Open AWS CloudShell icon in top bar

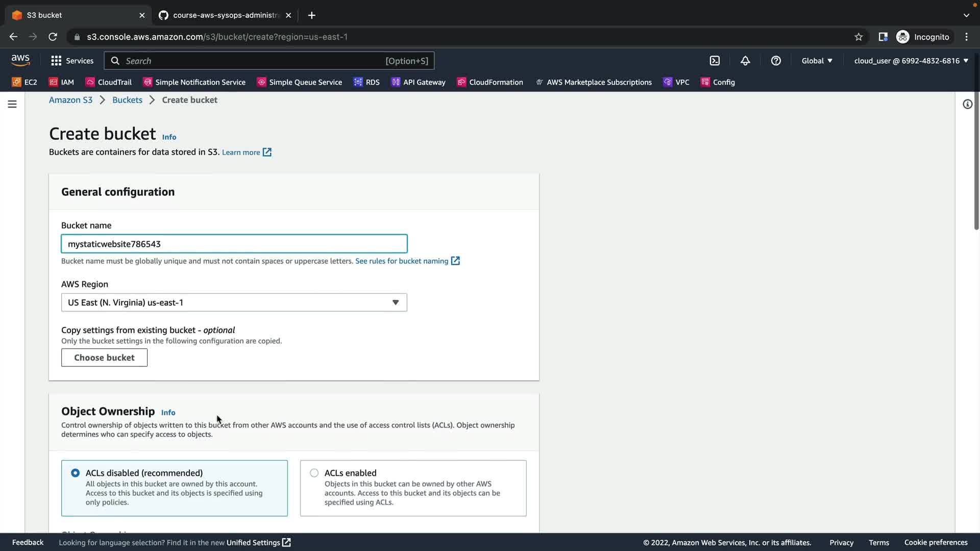click(x=715, y=61)
